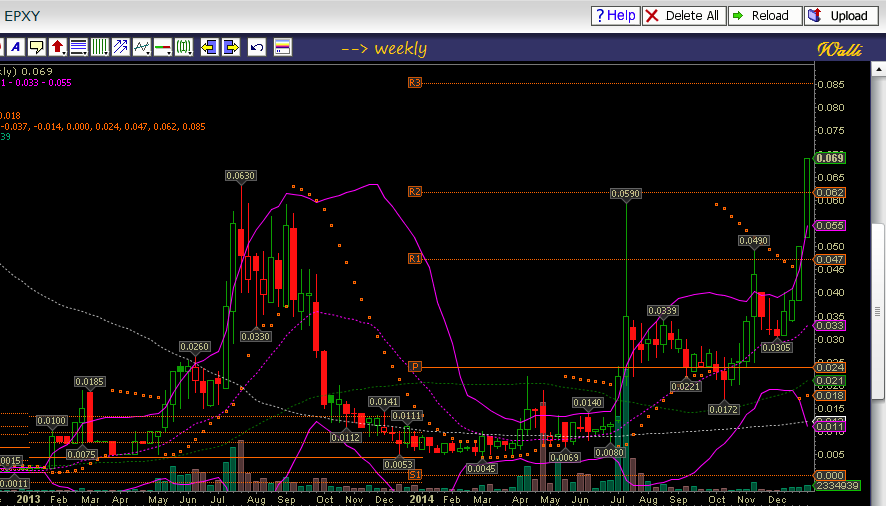Click the orange 0.047 axis tag

[829, 260]
